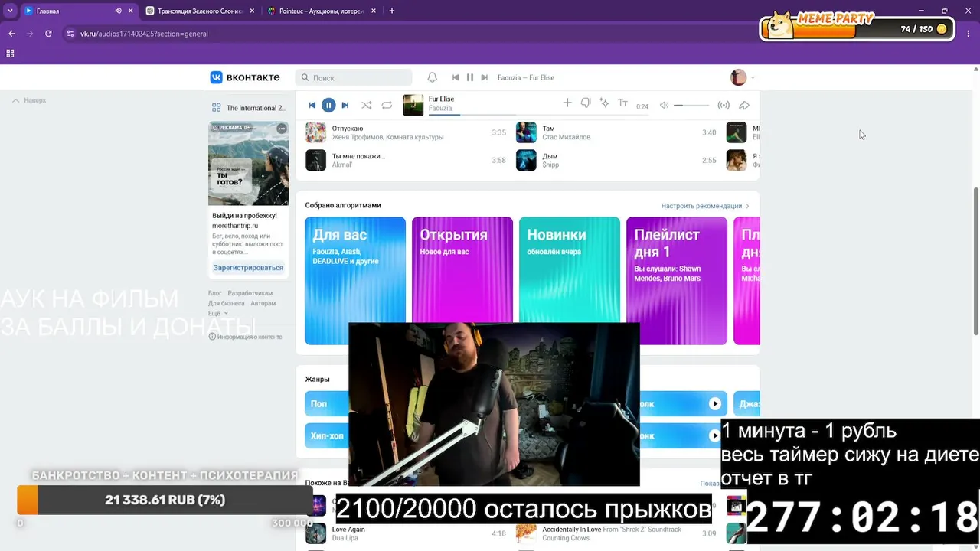Show lyrics for Fur Elise
Viewport: 980px width, 551px height.
[x=622, y=103]
